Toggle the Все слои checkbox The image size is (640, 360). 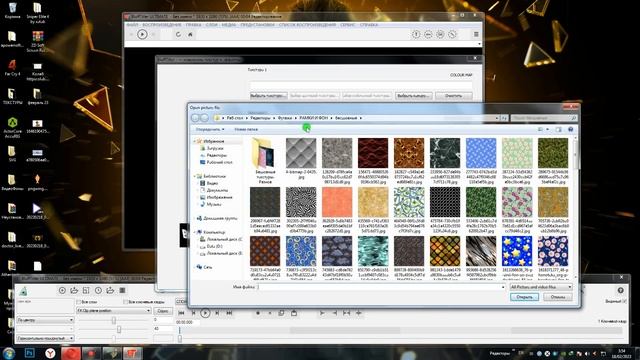[x=79, y=302]
